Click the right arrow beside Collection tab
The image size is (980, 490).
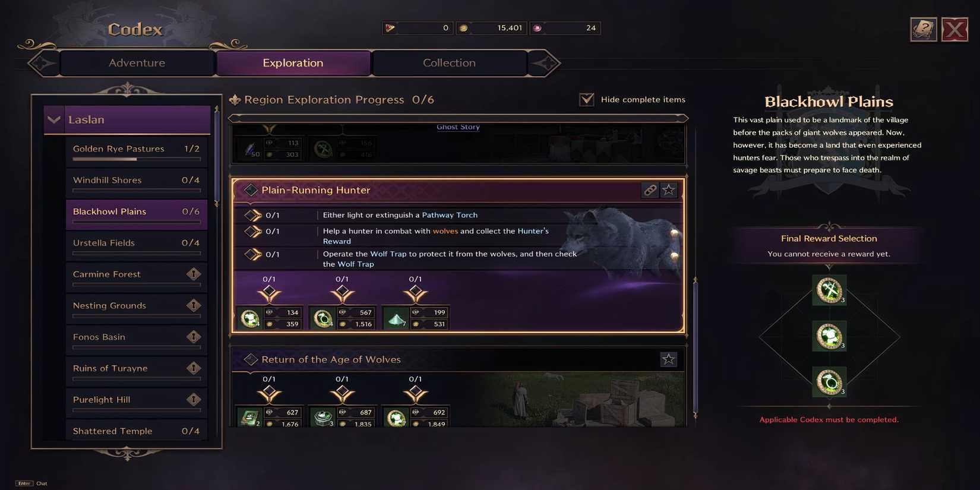pos(545,63)
